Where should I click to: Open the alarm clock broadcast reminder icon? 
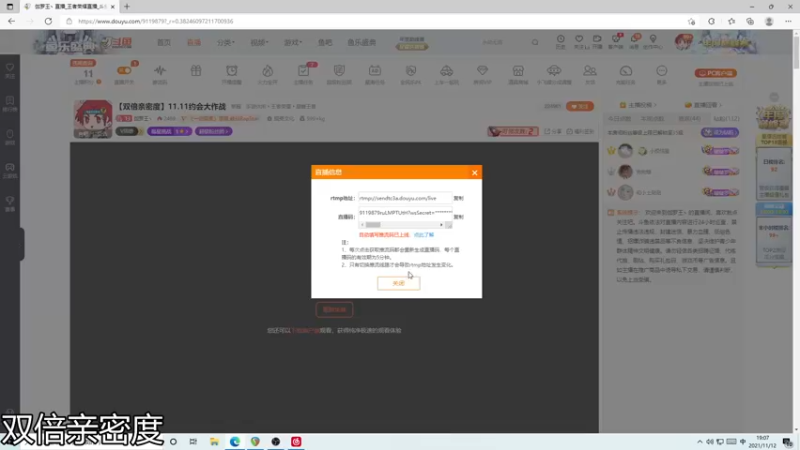pyautogui.click(x=232, y=71)
